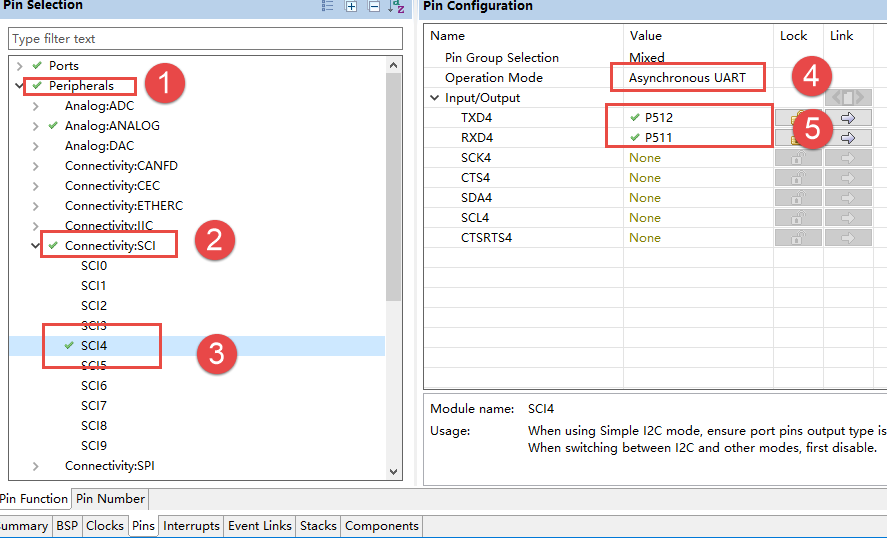Expand the Analog:ANALOG node
Screen dimensions: 887x538
[x=36, y=126]
